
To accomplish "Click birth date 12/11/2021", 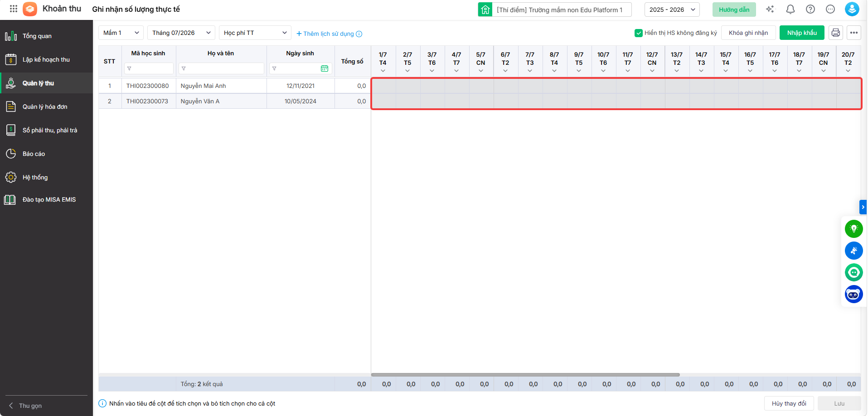I will 301,86.
